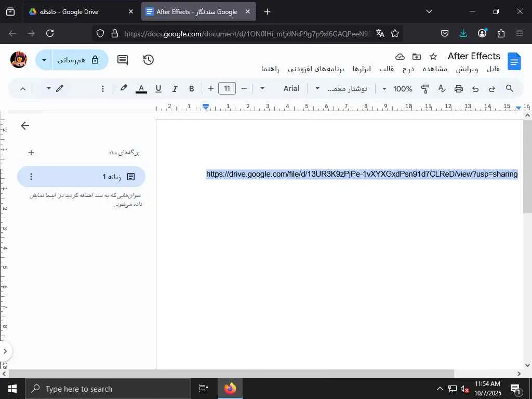
Task: Click the horizontal scrollbar
Action: 231,374
